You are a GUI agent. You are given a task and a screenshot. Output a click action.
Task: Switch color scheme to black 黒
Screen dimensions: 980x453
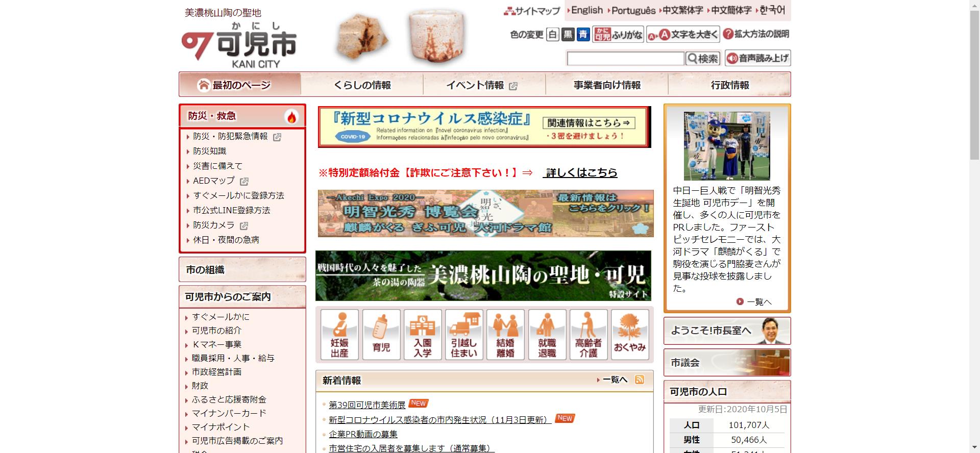568,34
